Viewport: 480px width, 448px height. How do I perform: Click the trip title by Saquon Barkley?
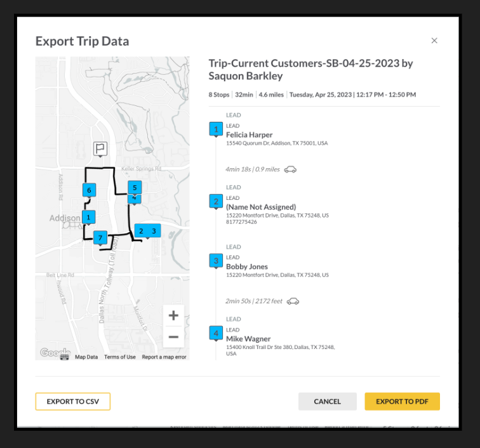pos(310,69)
